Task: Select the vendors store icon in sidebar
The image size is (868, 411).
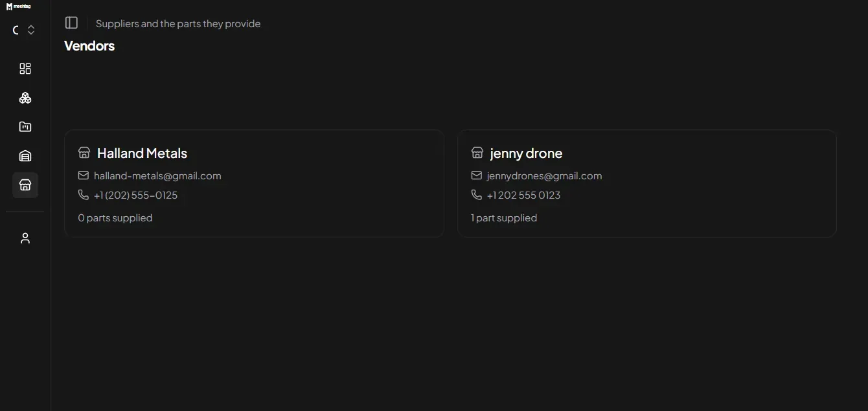Action: click(25, 185)
